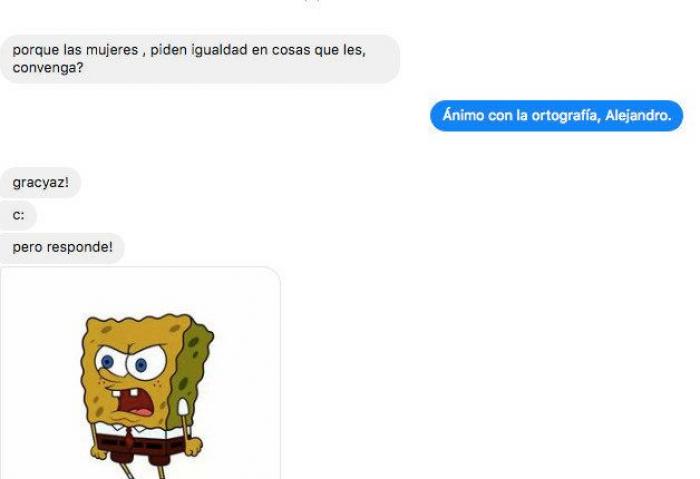This screenshot has width=700, height=479.
Task: Click SpongeBob's right blue eye
Action: coord(141,366)
